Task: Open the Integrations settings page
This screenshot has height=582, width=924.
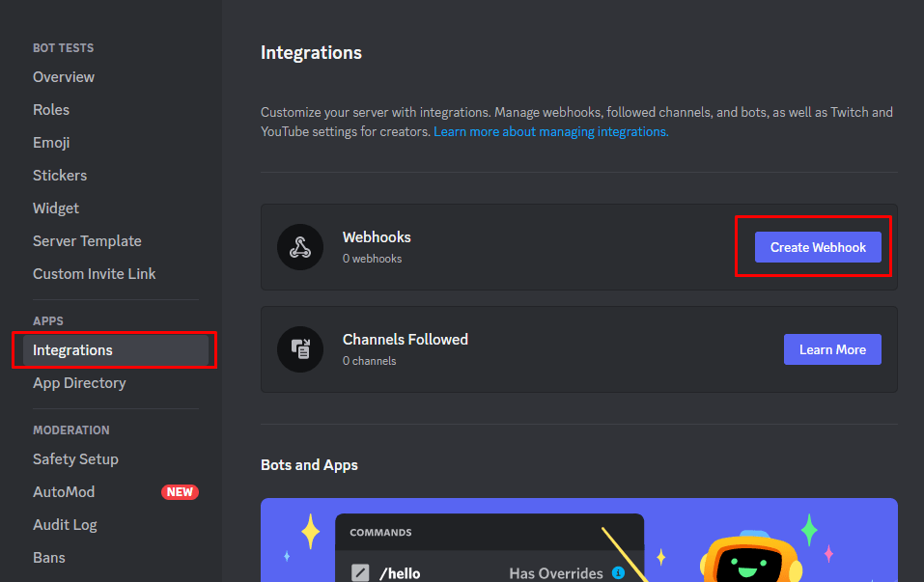Action: pos(72,349)
